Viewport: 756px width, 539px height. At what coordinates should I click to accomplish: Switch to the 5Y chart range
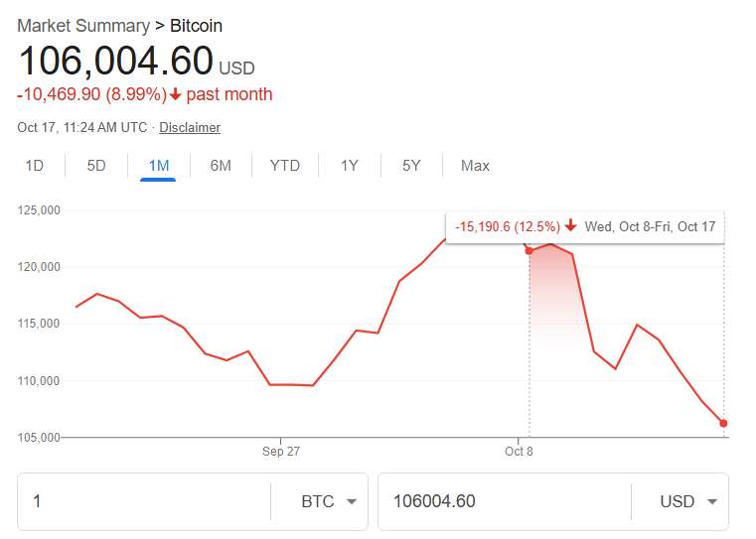click(411, 166)
